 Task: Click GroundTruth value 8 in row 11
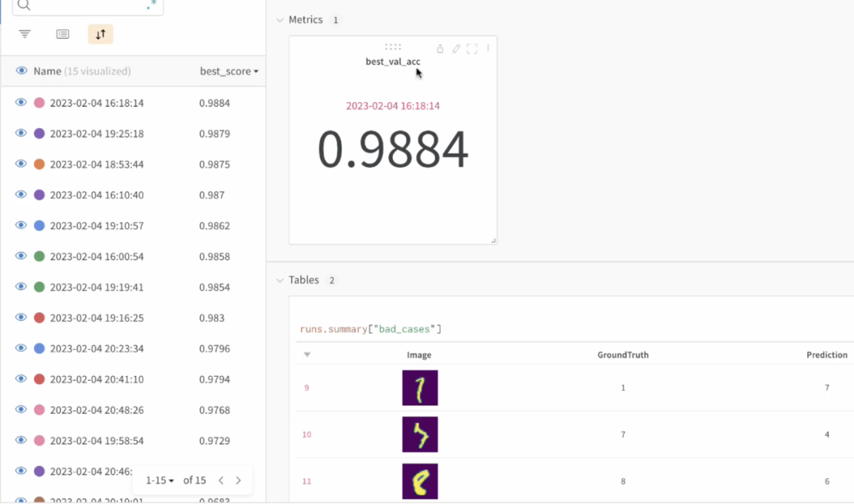(x=623, y=482)
